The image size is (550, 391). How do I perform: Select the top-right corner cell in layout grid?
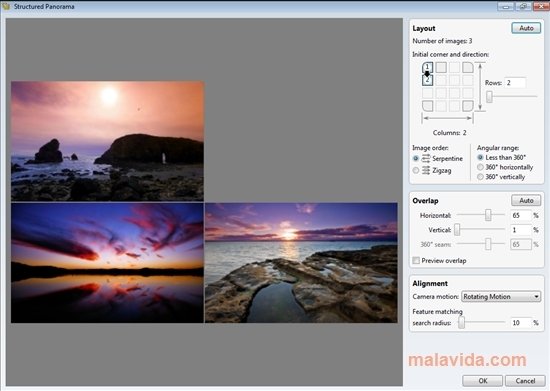[x=468, y=67]
